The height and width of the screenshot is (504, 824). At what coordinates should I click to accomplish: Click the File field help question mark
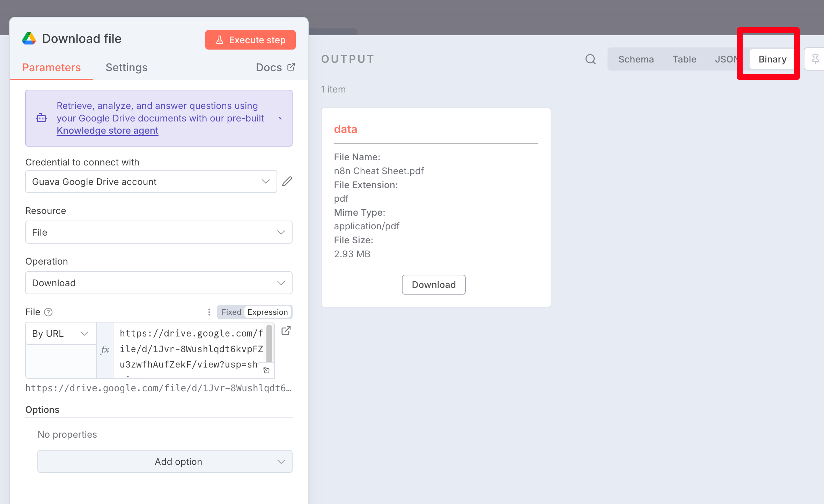click(49, 312)
